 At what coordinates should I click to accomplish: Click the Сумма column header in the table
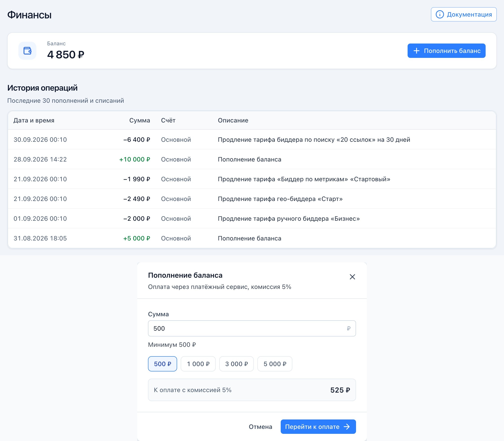pos(139,120)
